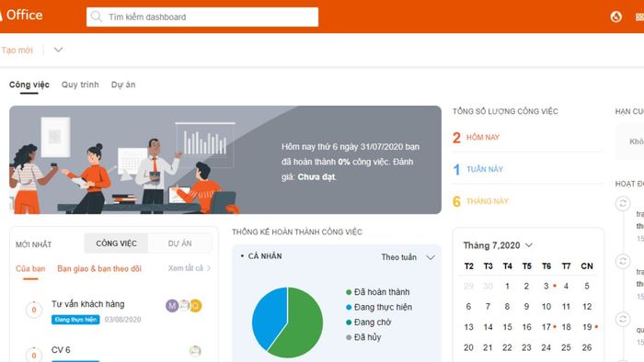
Task: Click the TỔNG SỐ LƯỢNG CÔNG VIỆC heading
Action: click(505, 111)
